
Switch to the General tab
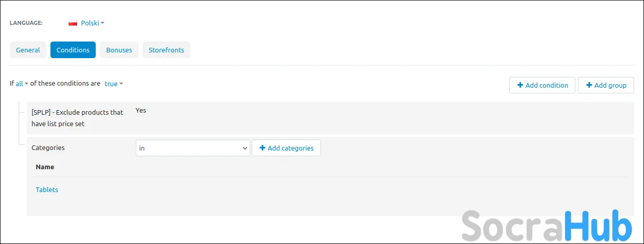(x=28, y=50)
